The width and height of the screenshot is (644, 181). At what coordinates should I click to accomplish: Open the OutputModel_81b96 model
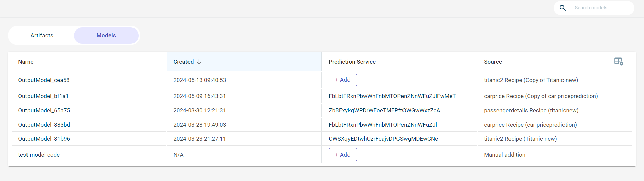pos(44,139)
